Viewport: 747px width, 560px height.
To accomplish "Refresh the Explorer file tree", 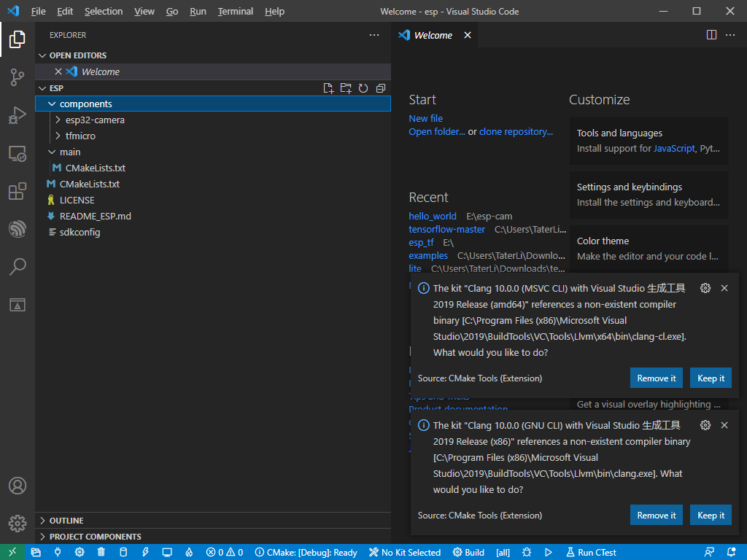I will [x=363, y=88].
